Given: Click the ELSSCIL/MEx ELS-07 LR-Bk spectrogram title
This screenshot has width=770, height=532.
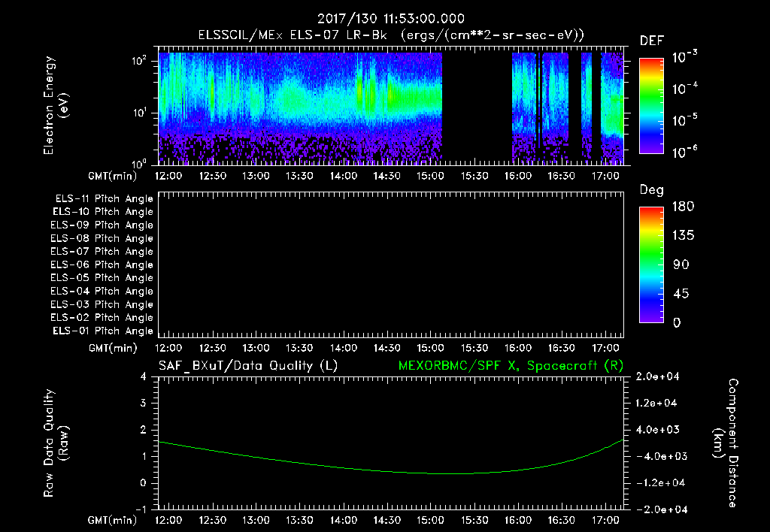Looking at the screenshot, I should (x=391, y=35).
